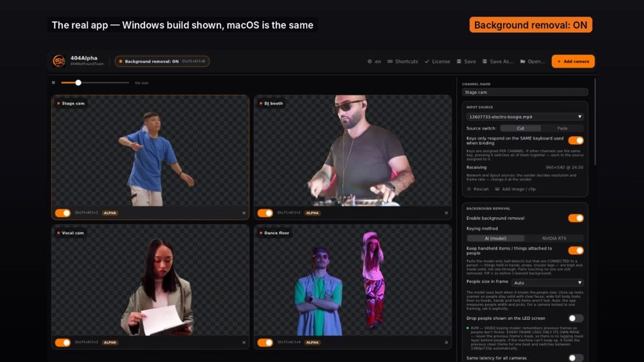
Task: Click the Dance floor tile name label
Action: click(274, 233)
